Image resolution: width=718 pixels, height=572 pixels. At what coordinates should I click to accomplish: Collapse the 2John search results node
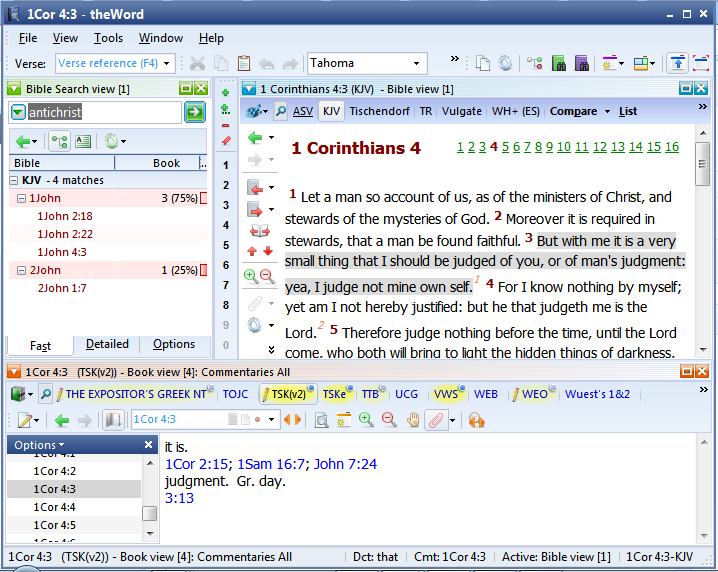[21, 270]
